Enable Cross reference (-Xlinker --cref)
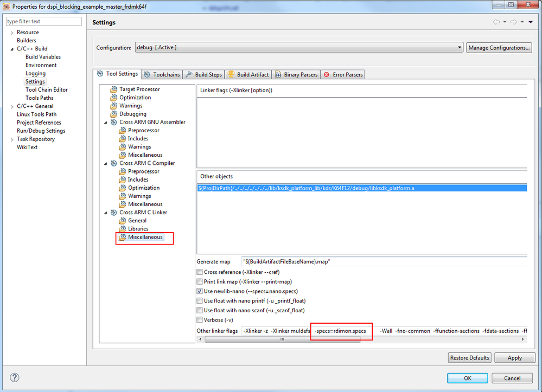The image size is (542, 392). coord(200,272)
